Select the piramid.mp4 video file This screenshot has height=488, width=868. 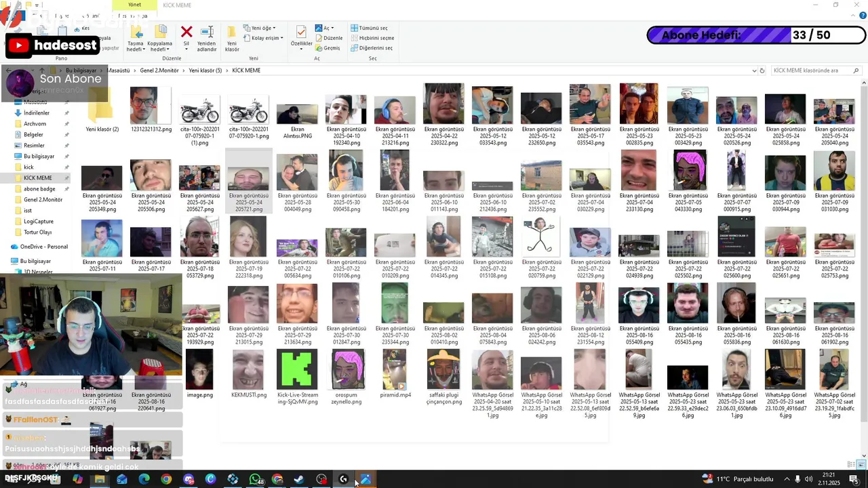[395, 375]
